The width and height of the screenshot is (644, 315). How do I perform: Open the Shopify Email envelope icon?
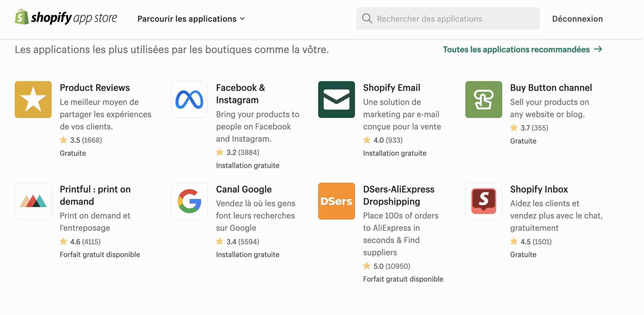click(336, 100)
